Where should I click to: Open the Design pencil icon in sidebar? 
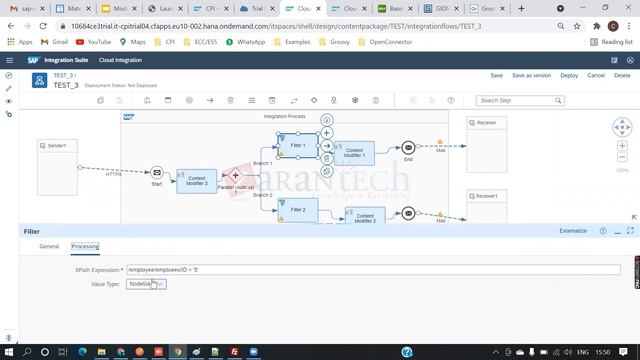9,88
